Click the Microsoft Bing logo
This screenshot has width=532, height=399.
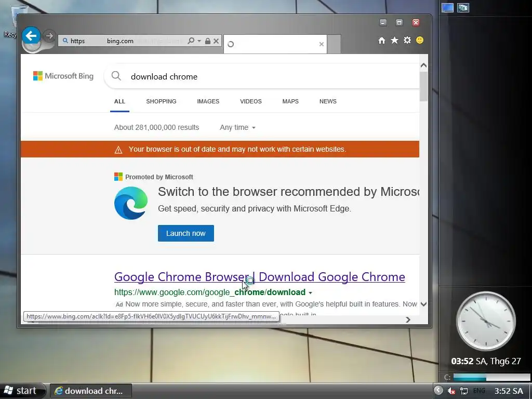coord(63,76)
